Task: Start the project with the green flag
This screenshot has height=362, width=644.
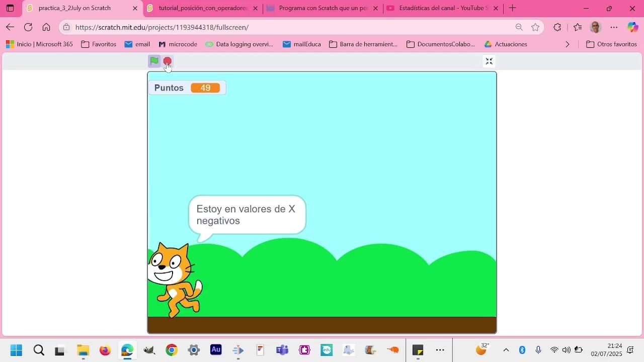Action: (154, 61)
